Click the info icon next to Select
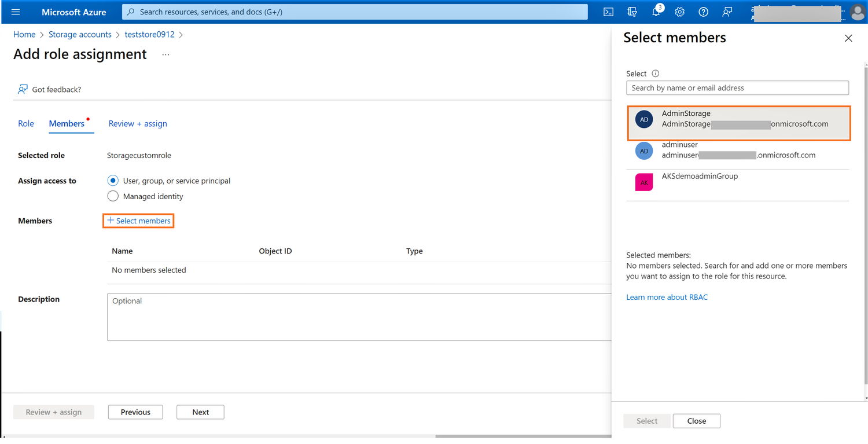868x444 pixels. tap(656, 74)
